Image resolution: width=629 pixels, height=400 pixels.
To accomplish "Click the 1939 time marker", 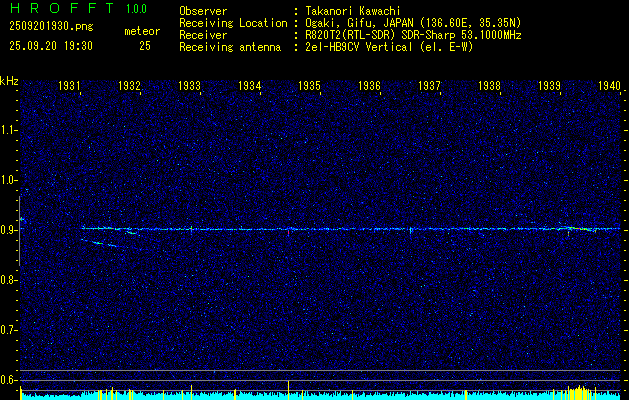I will point(549,86).
